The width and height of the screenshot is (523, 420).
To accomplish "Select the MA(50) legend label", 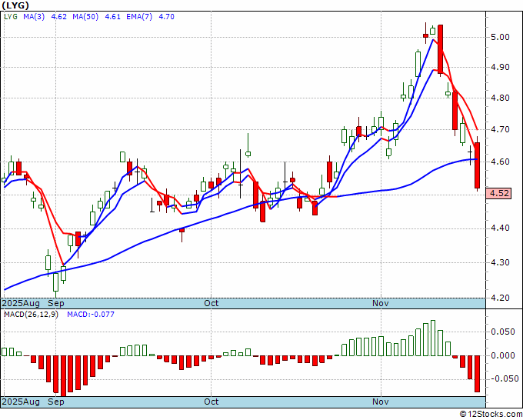I will [85, 17].
